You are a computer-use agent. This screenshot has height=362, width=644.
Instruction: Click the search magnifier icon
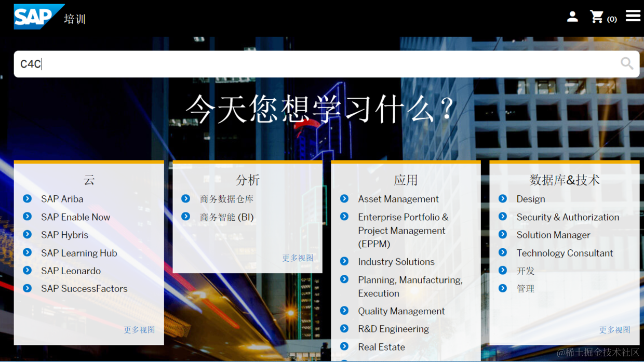627,63
